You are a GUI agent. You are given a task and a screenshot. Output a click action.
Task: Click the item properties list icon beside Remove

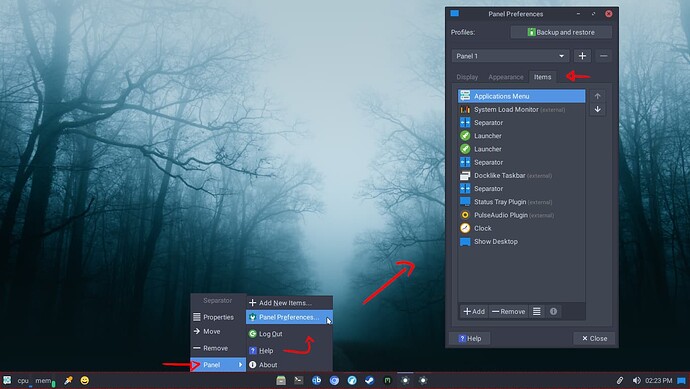(536, 312)
